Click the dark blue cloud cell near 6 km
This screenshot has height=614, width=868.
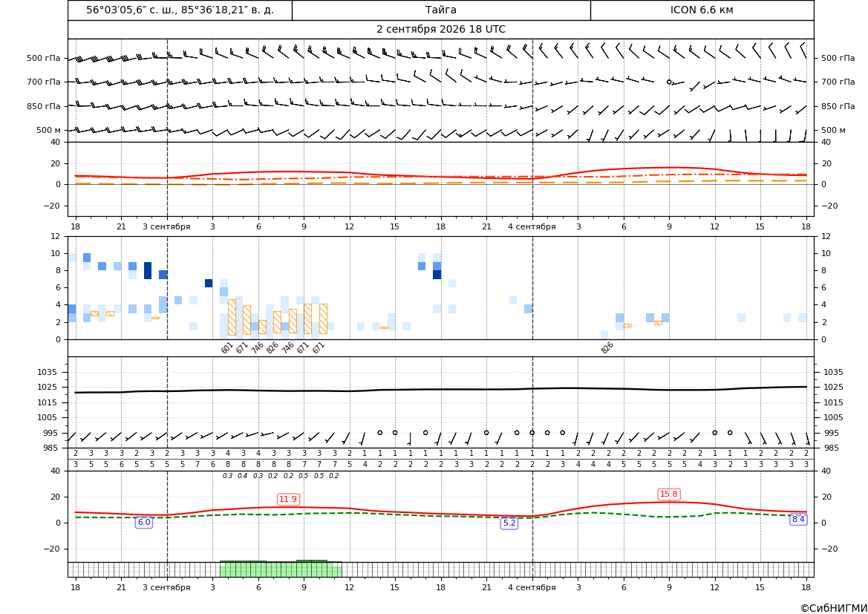point(209,283)
